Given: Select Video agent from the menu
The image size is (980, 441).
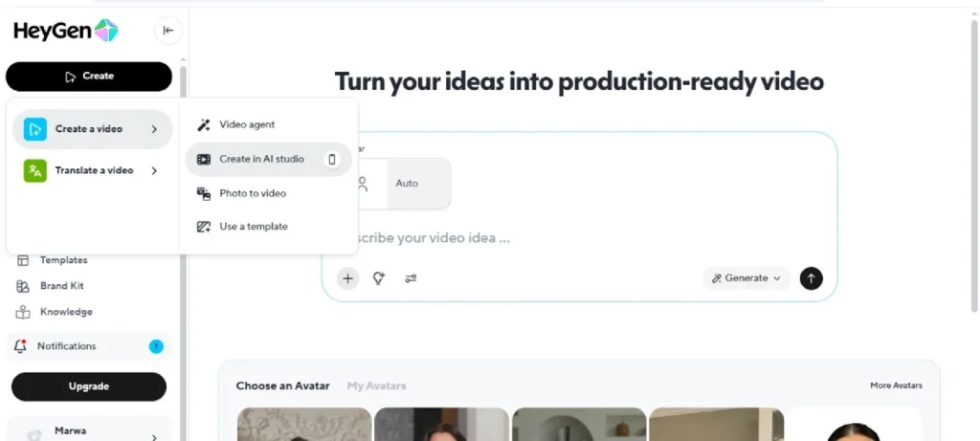Looking at the screenshot, I should (x=247, y=124).
